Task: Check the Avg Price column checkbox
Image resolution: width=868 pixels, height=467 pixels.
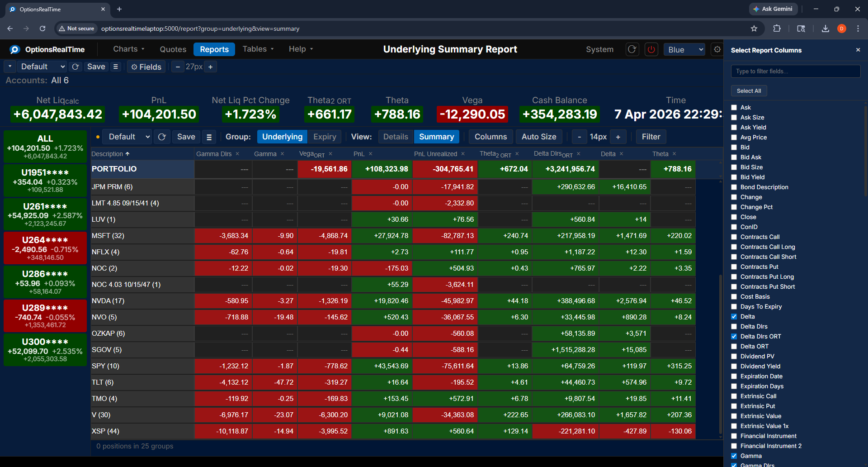Action: pyautogui.click(x=734, y=138)
